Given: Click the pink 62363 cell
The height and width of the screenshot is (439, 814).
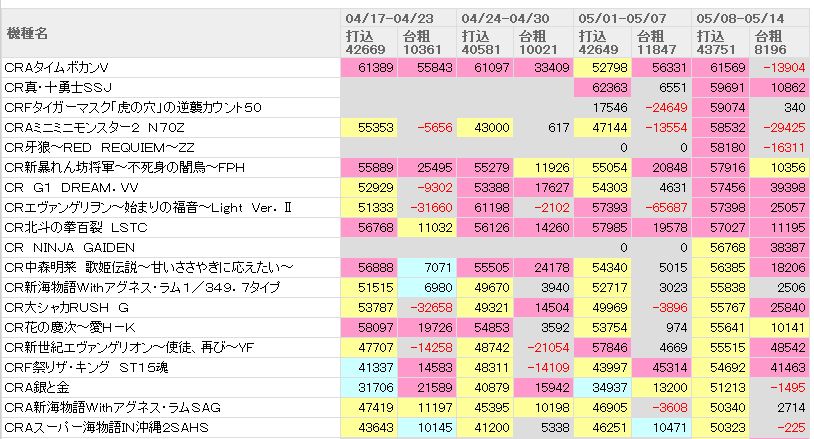Looking at the screenshot, I should 602,87.
